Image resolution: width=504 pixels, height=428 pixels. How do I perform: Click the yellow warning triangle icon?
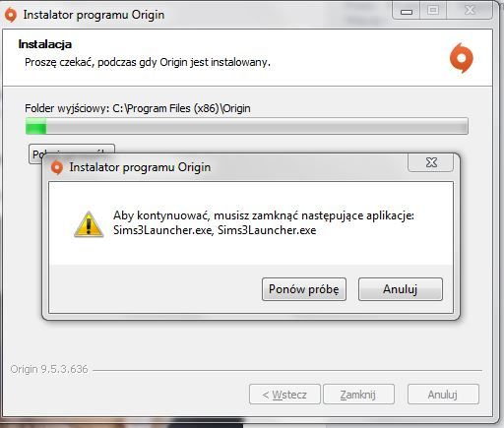tap(89, 224)
